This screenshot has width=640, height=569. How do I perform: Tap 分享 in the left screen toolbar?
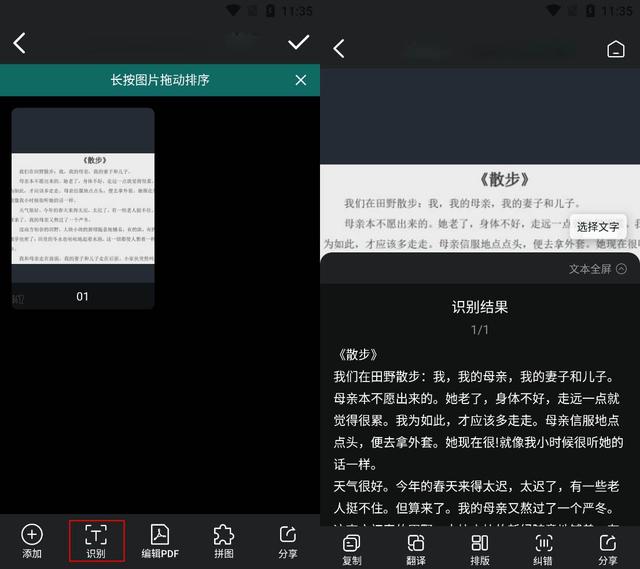click(288, 541)
